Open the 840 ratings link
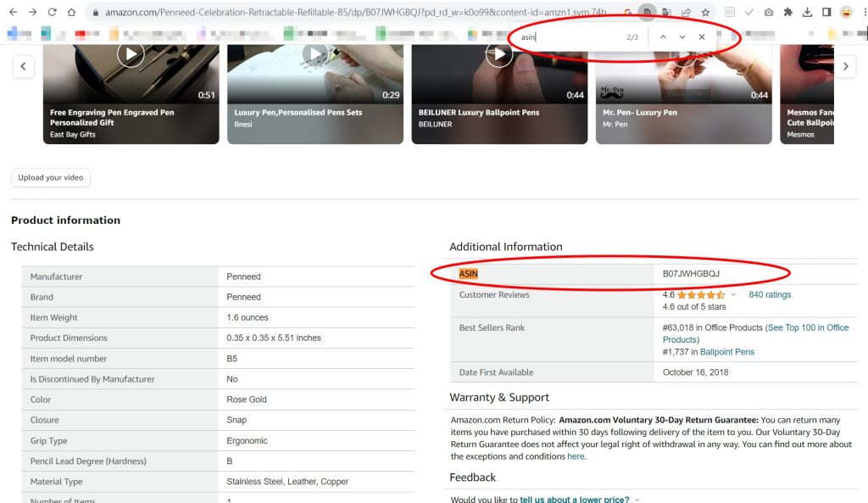Viewport: 868px width, 503px height. point(770,295)
